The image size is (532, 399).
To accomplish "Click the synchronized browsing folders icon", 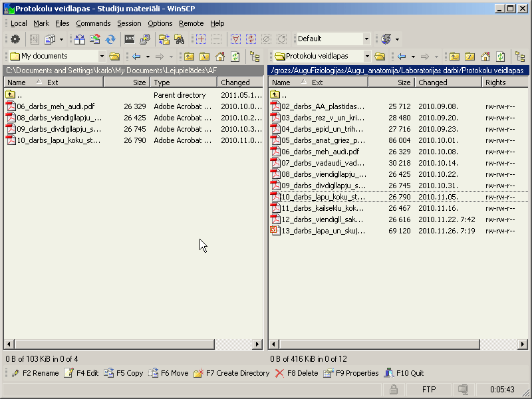I will (x=164, y=39).
